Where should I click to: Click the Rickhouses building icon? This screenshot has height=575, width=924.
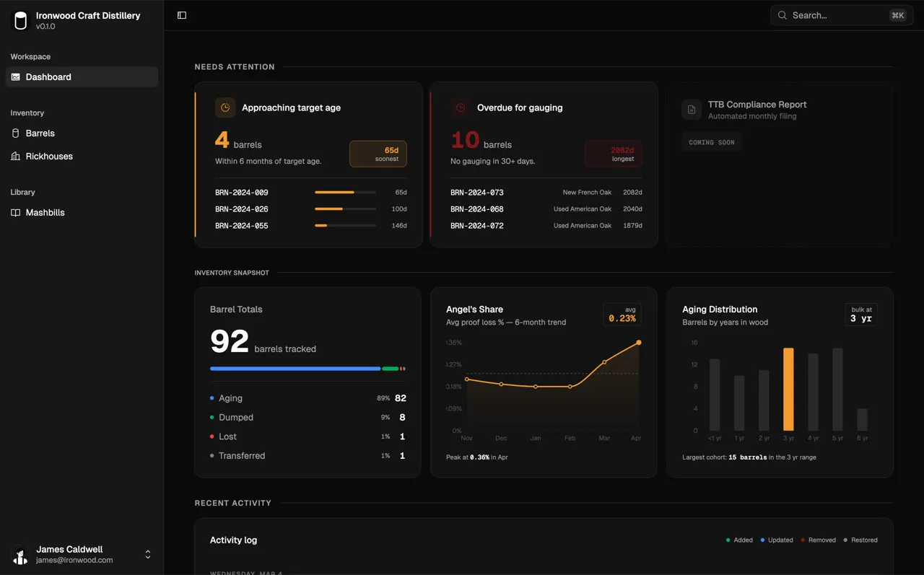(x=15, y=156)
